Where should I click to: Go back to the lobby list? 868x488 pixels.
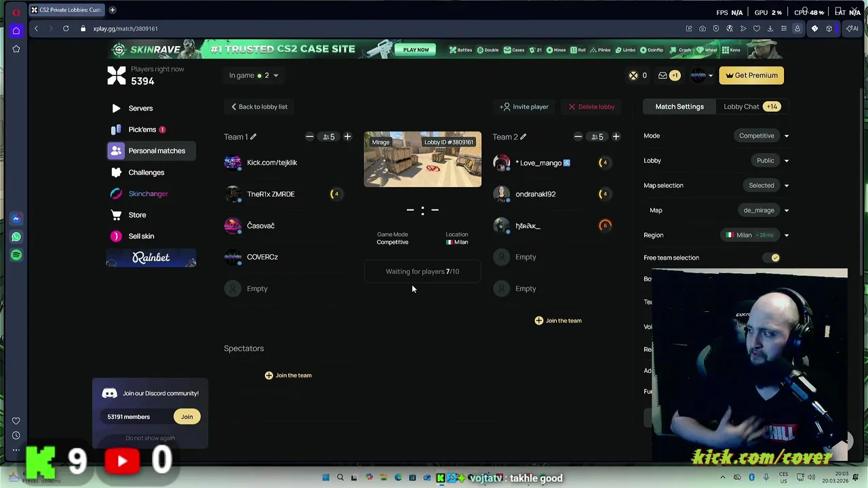pyautogui.click(x=259, y=106)
